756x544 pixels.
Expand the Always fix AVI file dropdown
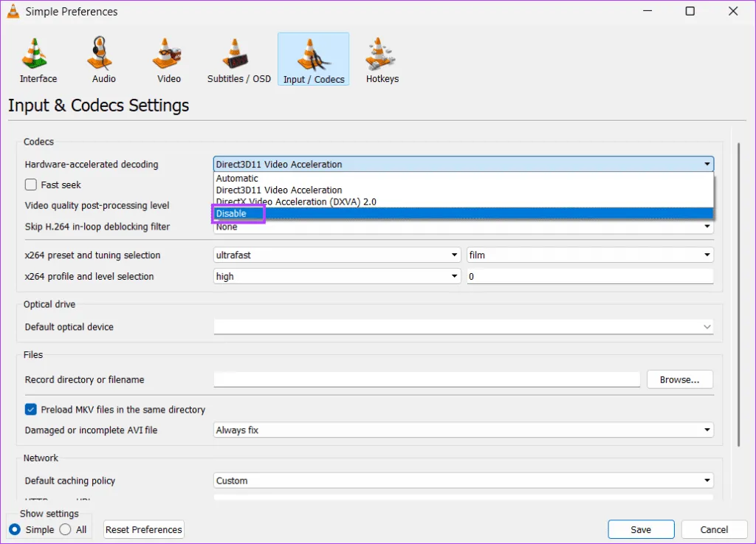463,430
